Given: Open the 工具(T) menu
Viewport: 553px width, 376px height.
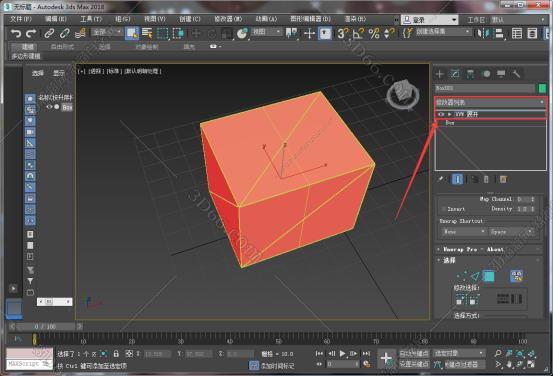Looking at the screenshot, I should point(91,19).
